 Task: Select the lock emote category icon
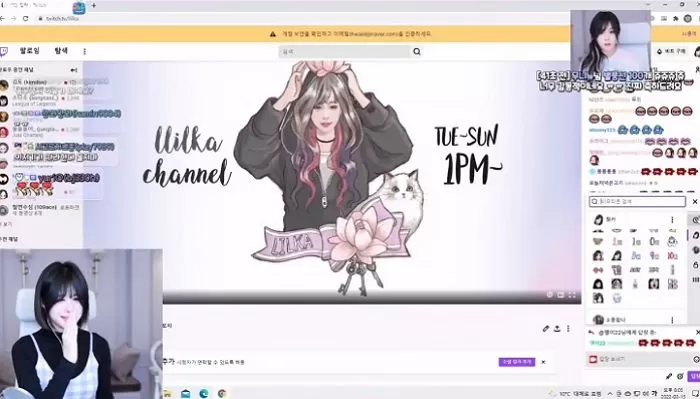coord(696,265)
